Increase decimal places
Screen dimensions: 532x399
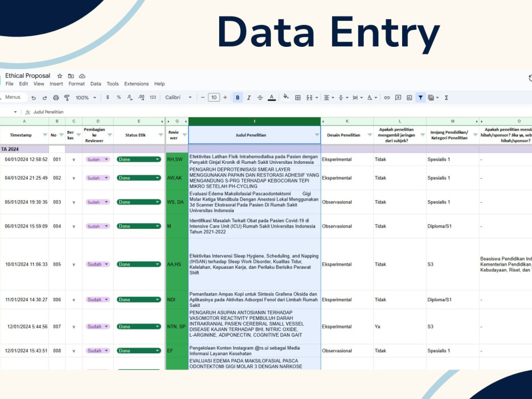click(x=141, y=97)
